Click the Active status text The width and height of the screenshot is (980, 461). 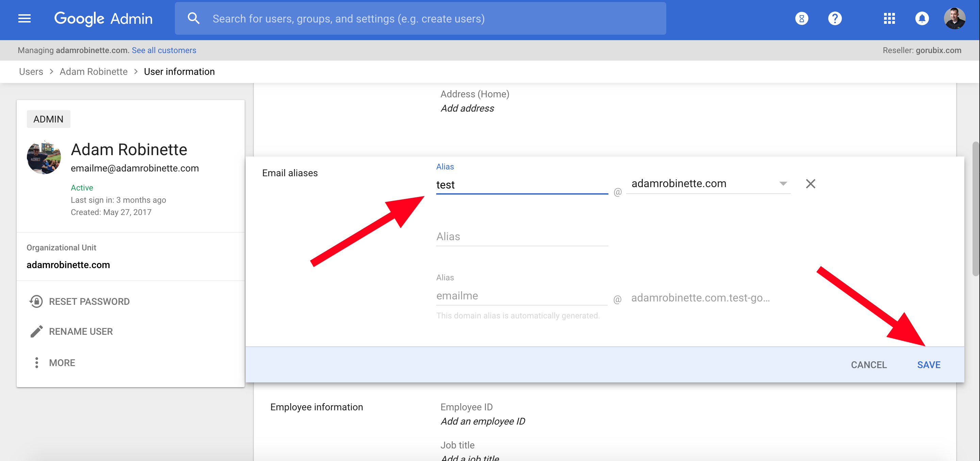[82, 187]
